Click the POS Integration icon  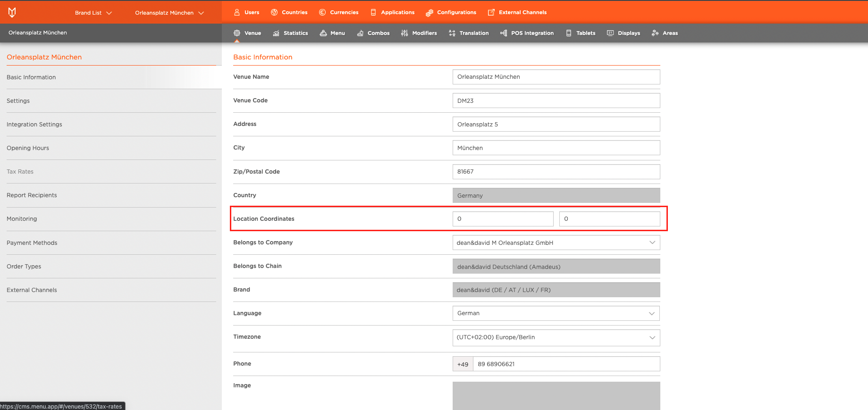pyautogui.click(x=504, y=33)
